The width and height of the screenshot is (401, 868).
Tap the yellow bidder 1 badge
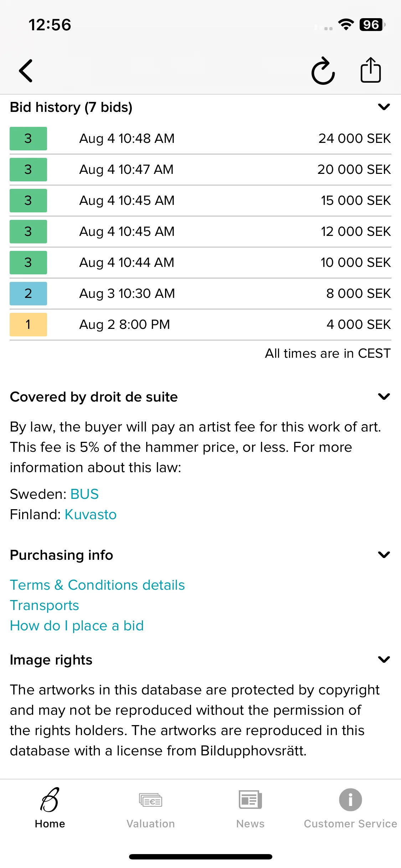tap(28, 325)
